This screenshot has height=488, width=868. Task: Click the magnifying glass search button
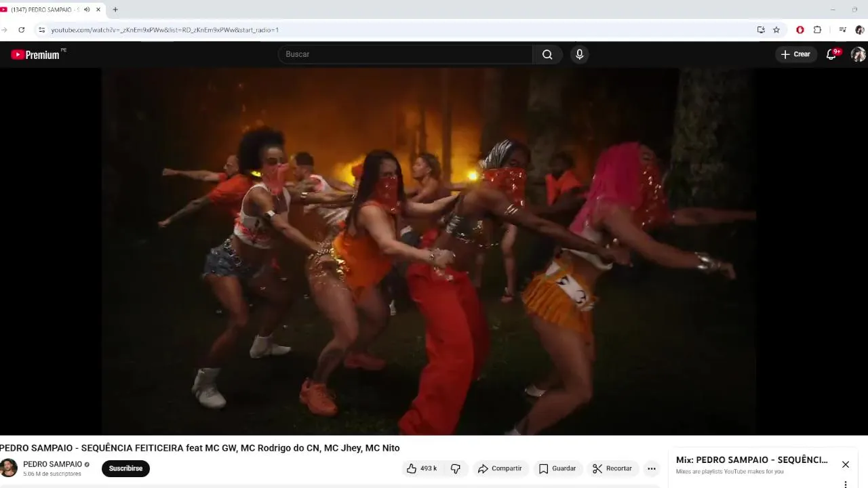[547, 54]
